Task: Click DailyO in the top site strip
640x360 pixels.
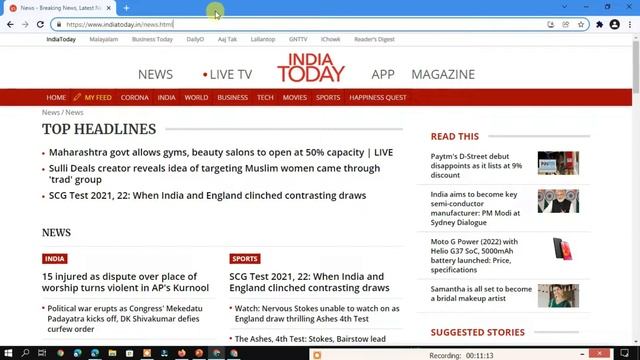Action: coord(195,39)
